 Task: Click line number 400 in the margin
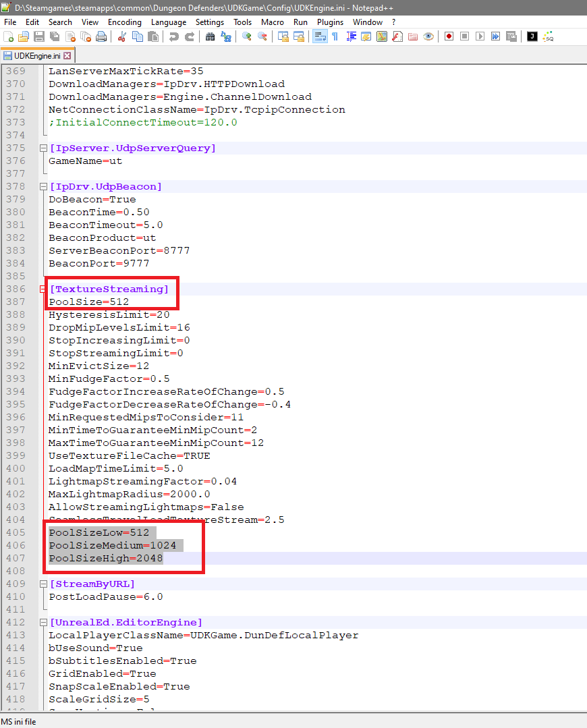tap(16, 468)
